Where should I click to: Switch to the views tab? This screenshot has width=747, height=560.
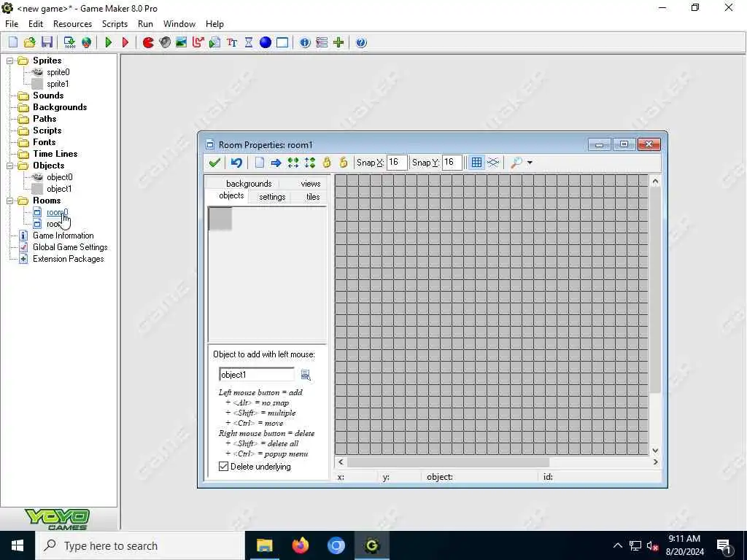coord(311,183)
